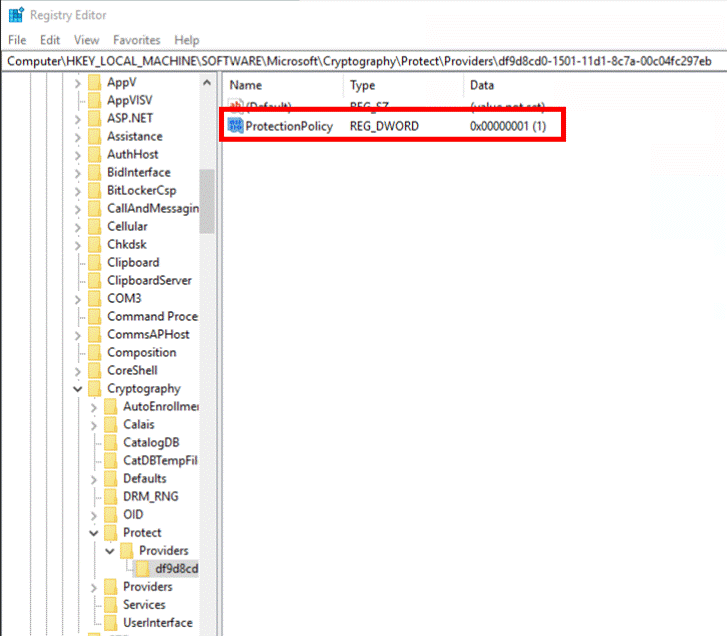Collapse the Cryptography tree node
This screenshot has width=727, height=636.
point(77,389)
